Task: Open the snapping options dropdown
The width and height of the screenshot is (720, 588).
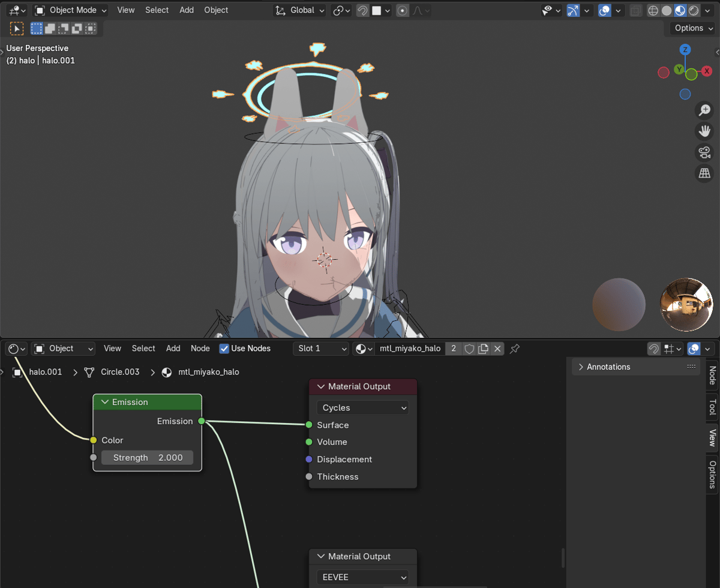Action: pyautogui.click(x=380, y=10)
